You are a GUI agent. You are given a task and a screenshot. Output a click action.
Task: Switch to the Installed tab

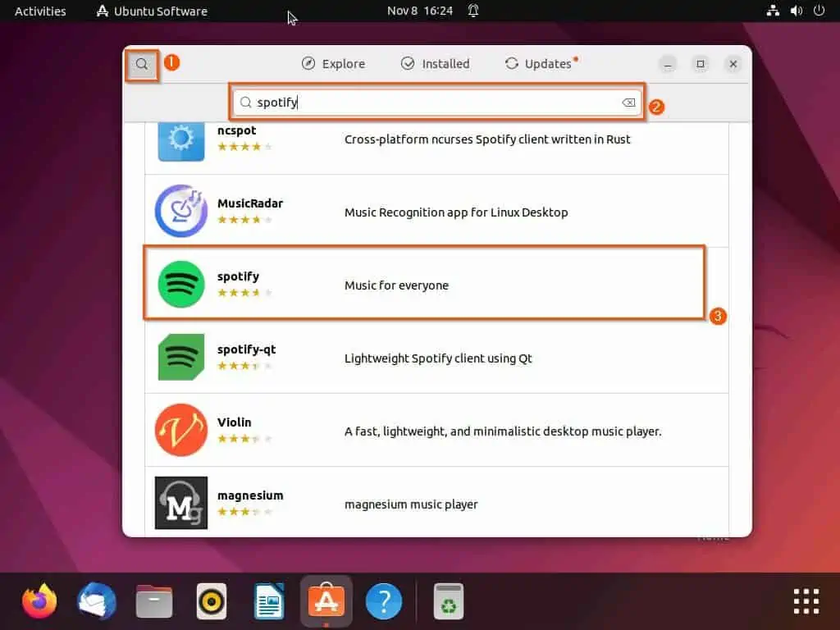(x=435, y=63)
